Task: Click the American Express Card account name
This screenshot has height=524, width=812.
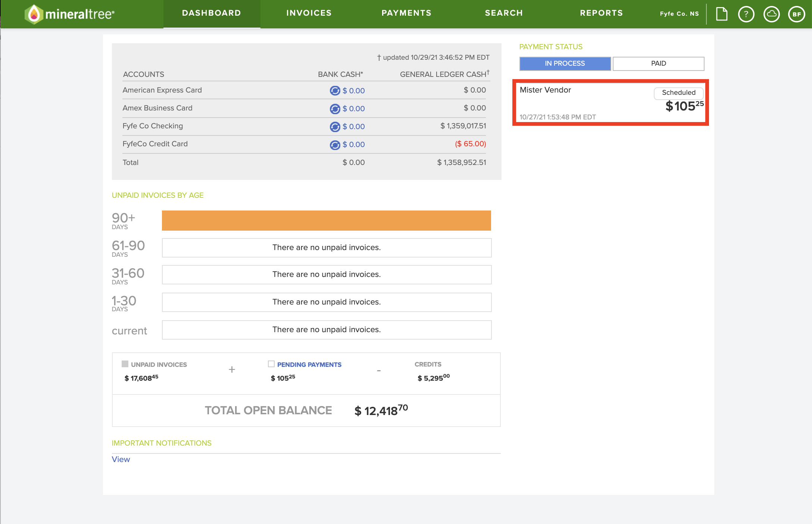Action: pos(162,90)
